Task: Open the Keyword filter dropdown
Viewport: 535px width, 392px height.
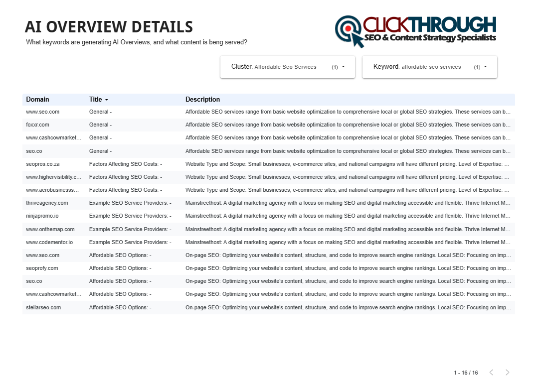Action: [x=430, y=67]
